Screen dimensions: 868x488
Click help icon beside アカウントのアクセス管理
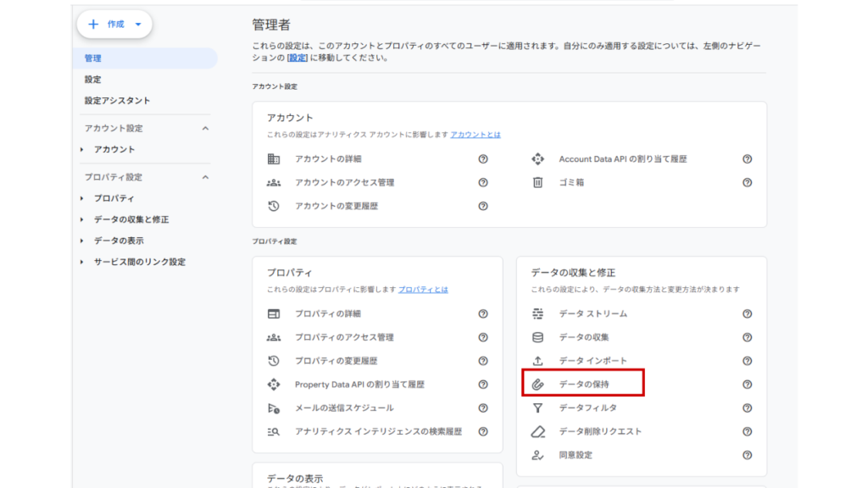click(483, 182)
